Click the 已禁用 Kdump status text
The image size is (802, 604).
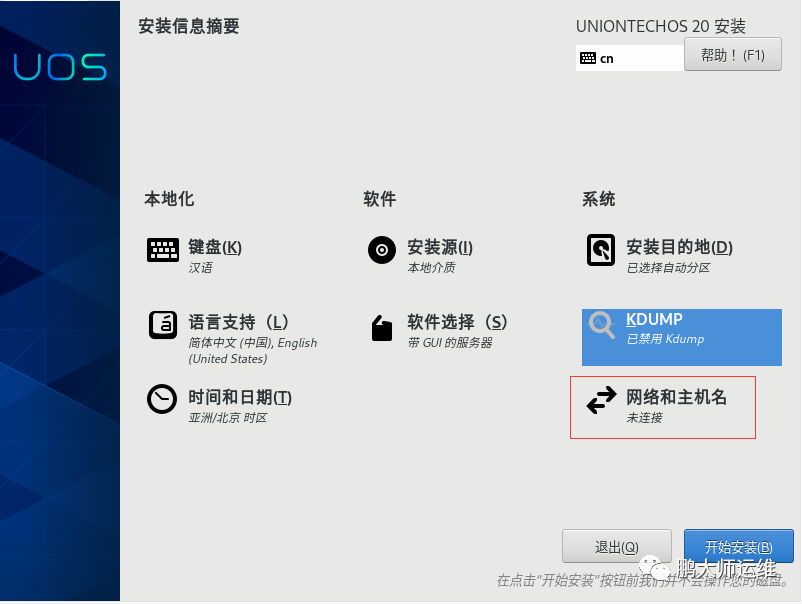coord(665,339)
